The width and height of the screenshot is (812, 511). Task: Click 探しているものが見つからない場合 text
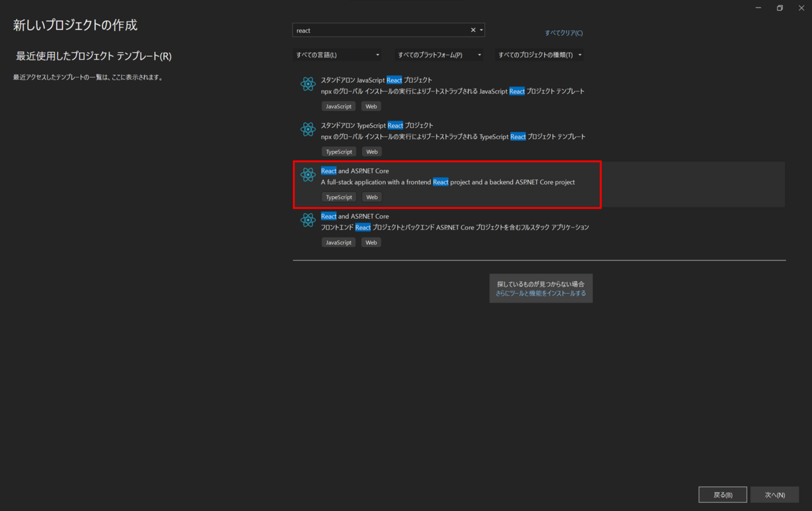(x=541, y=284)
